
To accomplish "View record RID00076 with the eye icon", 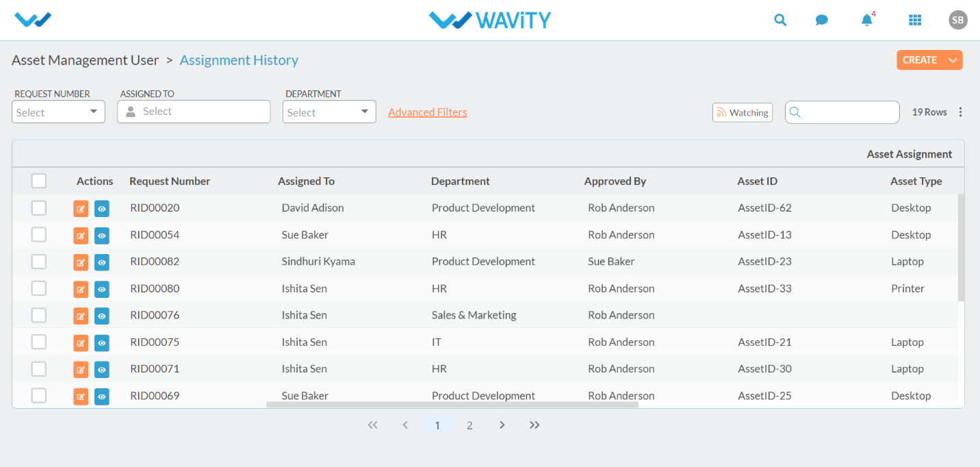I will point(102,316).
